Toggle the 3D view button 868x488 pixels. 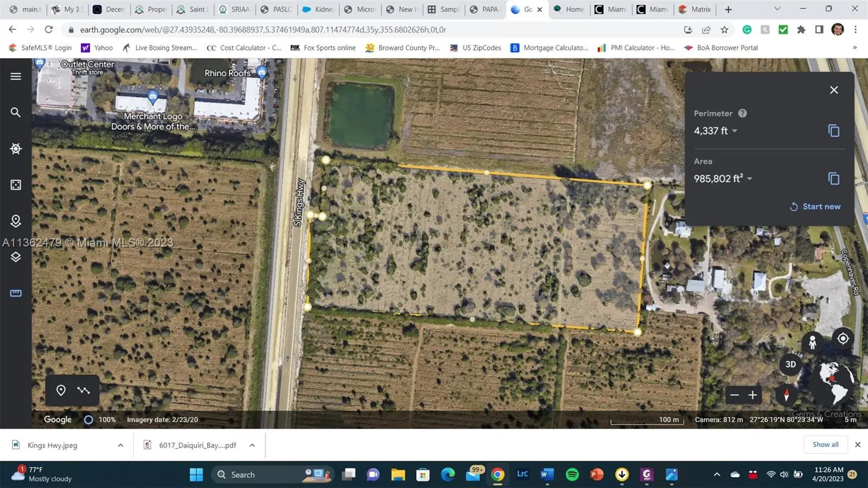pyautogui.click(x=790, y=364)
